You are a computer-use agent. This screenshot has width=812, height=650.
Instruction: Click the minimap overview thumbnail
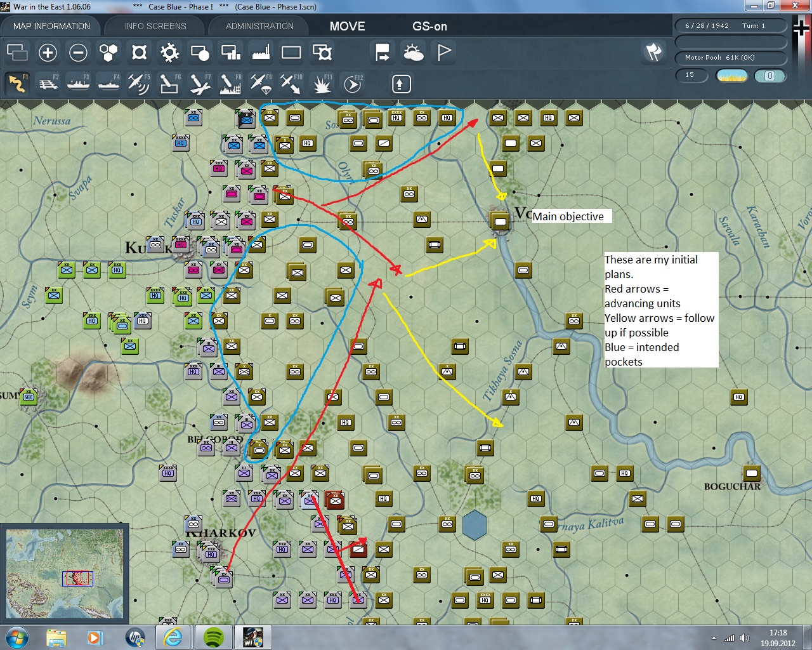(x=65, y=573)
